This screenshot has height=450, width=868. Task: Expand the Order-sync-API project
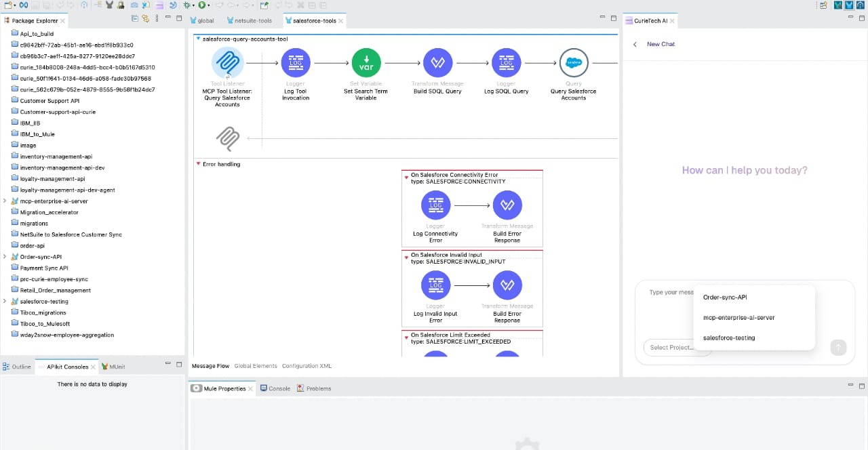coord(3,257)
